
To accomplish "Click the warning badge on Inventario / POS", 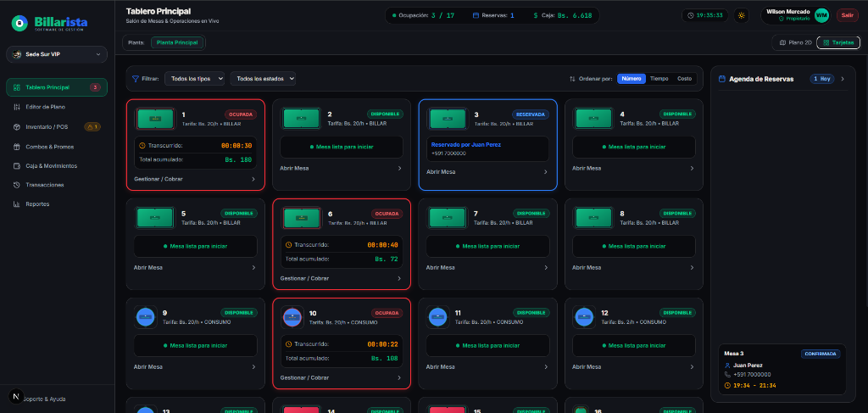I will click(92, 126).
